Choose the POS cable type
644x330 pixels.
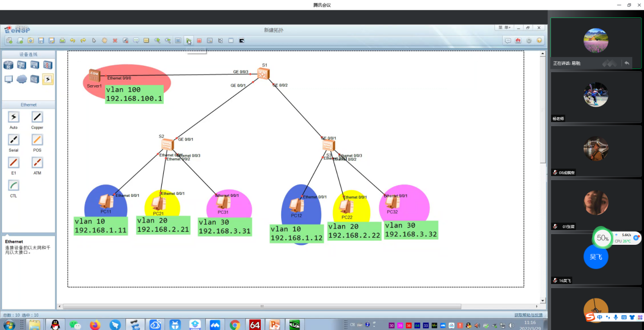coord(37,140)
